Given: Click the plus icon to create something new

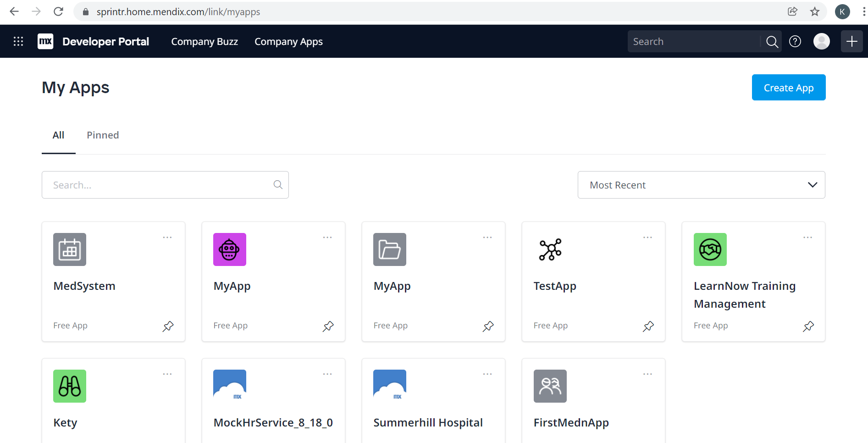Looking at the screenshot, I should tap(851, 41).
